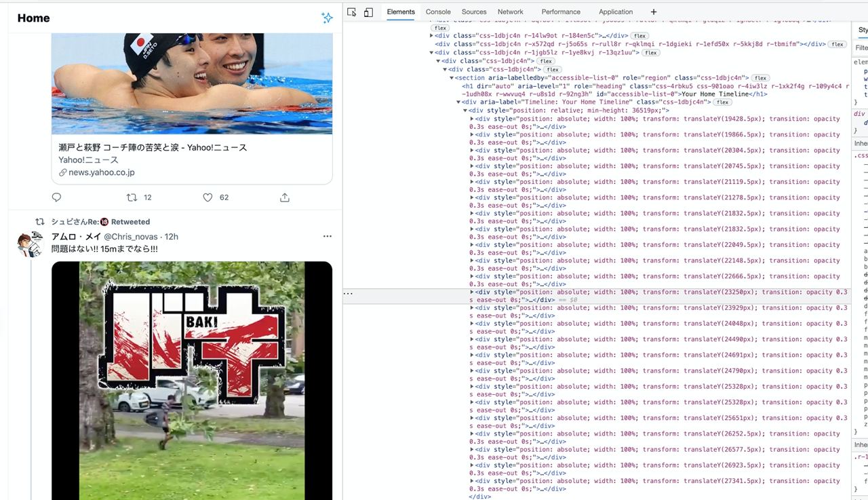Open the three-dot actions gutter of the selected DOM row

pos(349,294)
